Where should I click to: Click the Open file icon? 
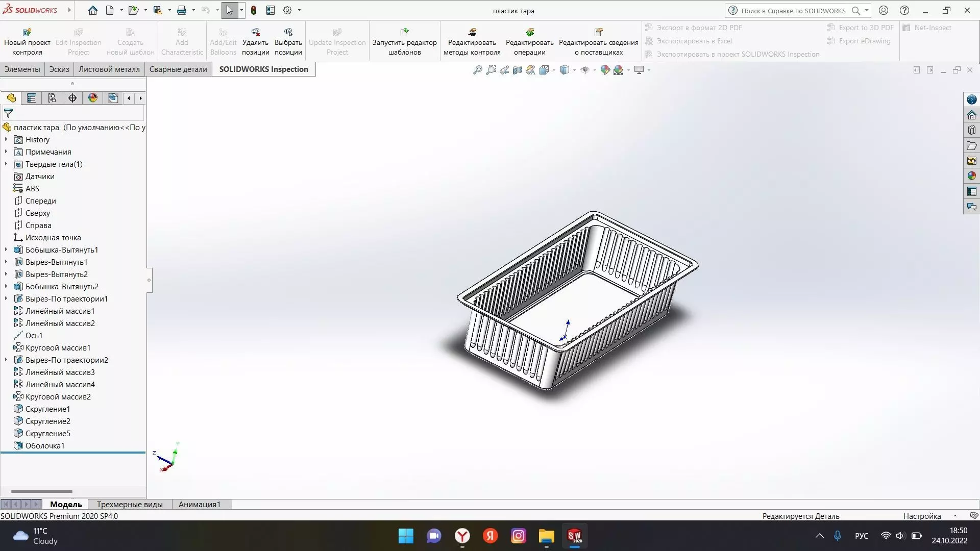pos(133,10)
